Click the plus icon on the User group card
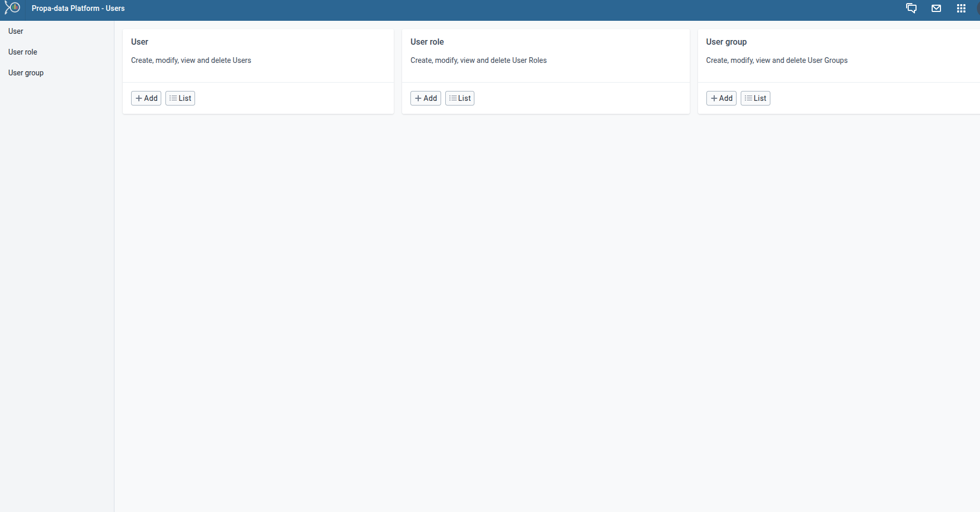 pyautogui.click(x=714, y=98)
